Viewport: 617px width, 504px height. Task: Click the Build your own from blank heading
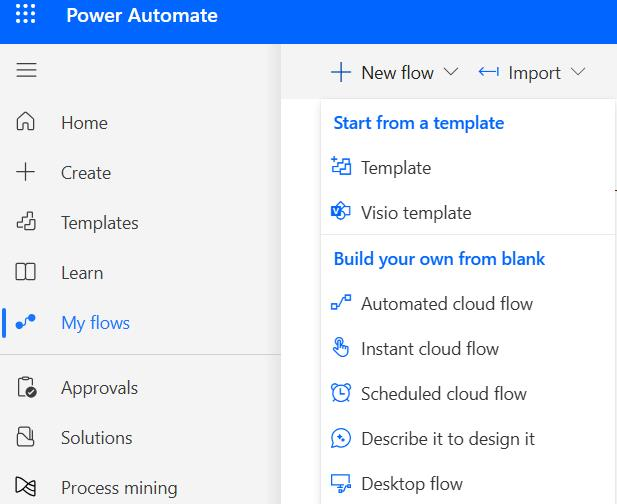coord(439,259)
